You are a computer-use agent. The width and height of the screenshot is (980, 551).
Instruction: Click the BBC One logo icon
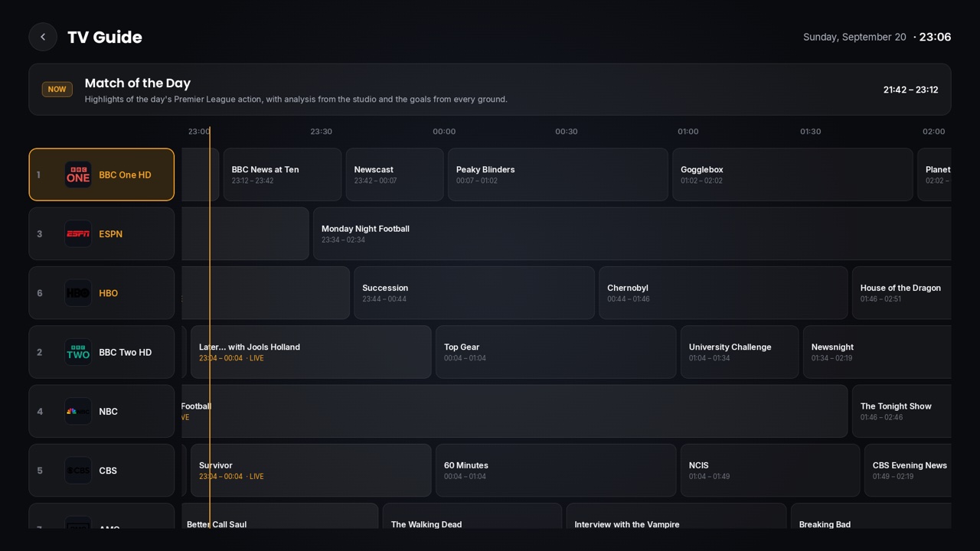click(78, 174)
